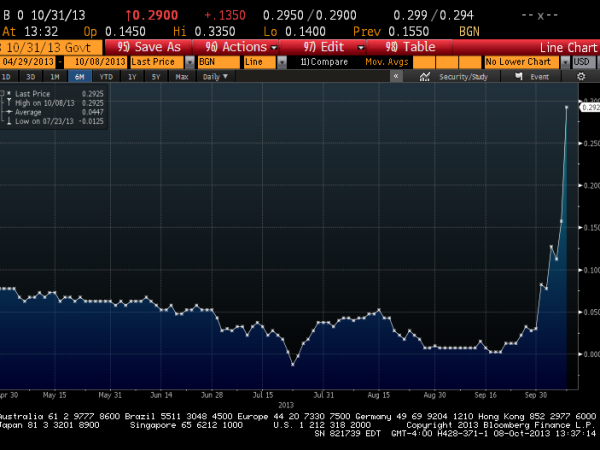Image resolution: width=600 pixels, height=450 pixels.
Task: Click High on 10/08/13 legend marker
Action: pyautogui.click(x=9, y=100)
